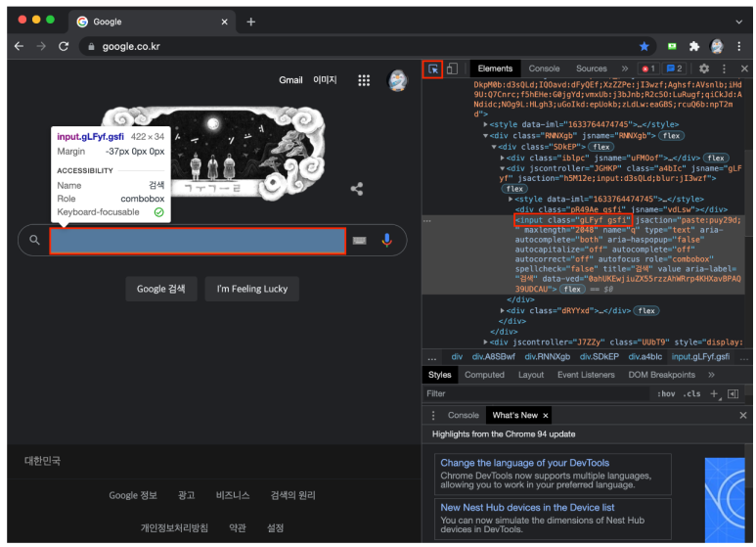
Task: Expand the div jscontroller J7ZZy node
Action: click(x=486, y=342)
